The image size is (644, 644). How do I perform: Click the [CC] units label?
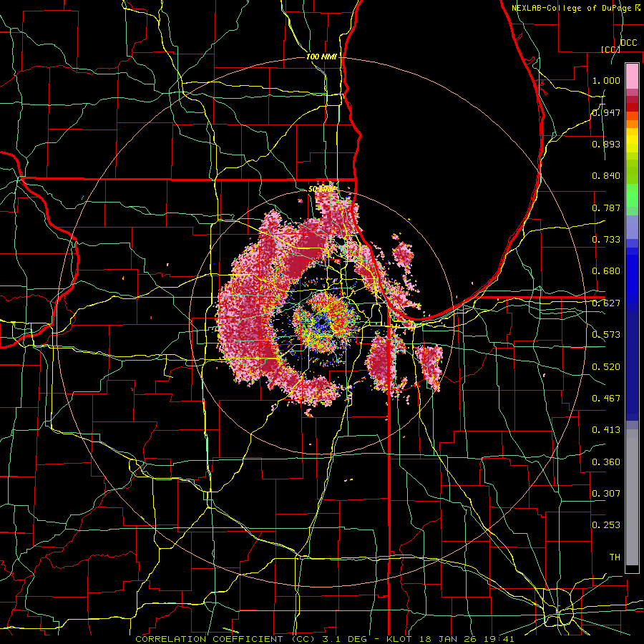click(x=610, y=49)
